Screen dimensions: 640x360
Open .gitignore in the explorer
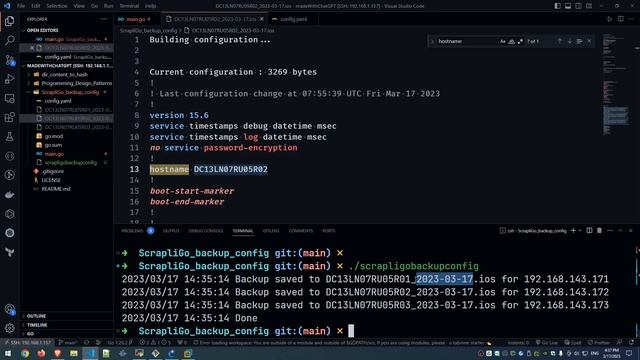pyautogui.click(x=53, y=171)
